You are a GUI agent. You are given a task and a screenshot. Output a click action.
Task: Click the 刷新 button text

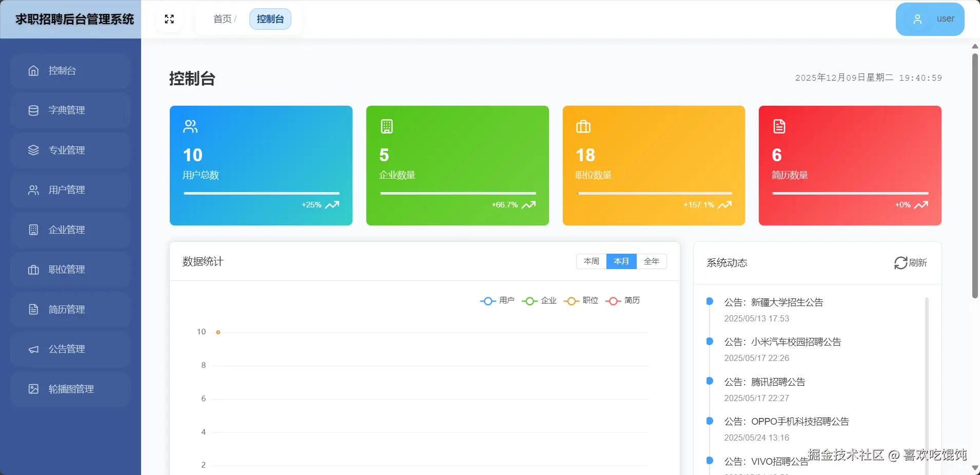(x=918, y=263)
